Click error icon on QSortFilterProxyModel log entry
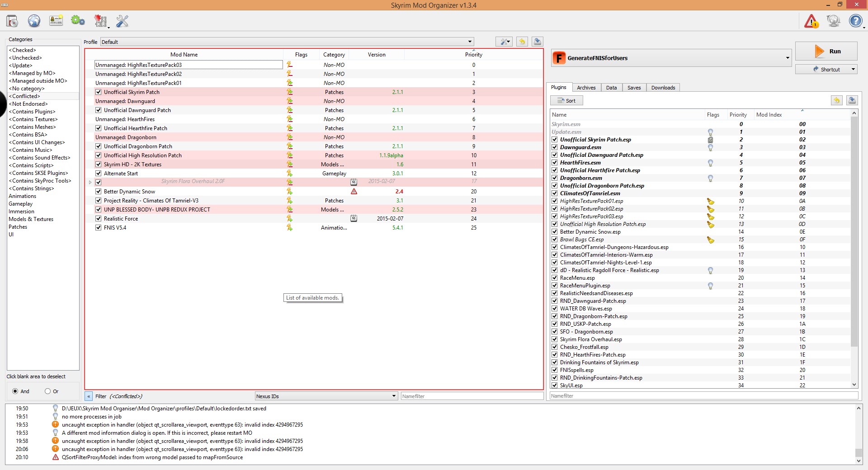This screenshot has height=470, width=868. [x=55, y=457]
